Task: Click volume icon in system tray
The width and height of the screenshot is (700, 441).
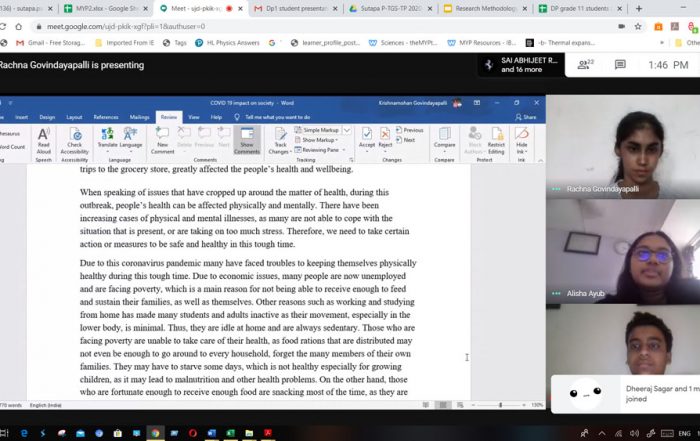Action: click(634, 433)
